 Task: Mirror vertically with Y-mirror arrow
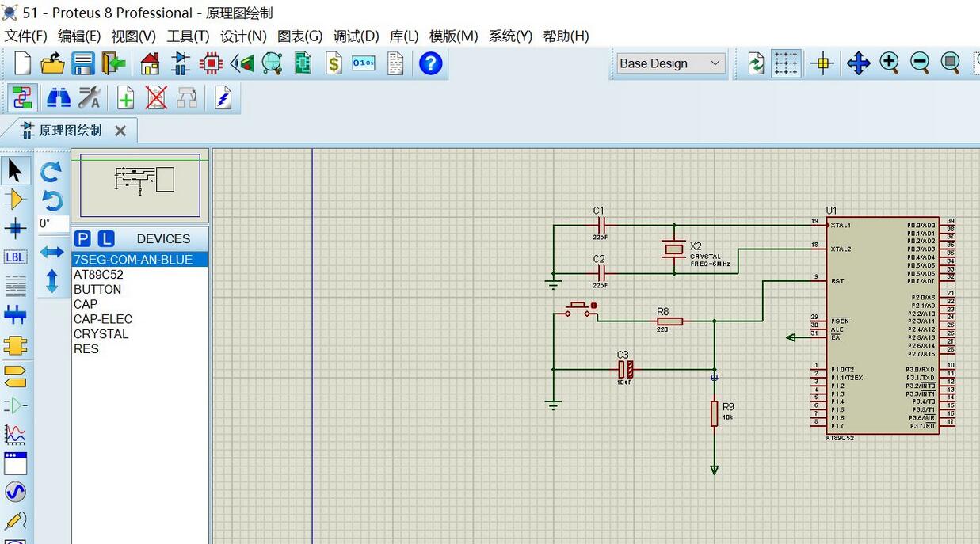51,281
